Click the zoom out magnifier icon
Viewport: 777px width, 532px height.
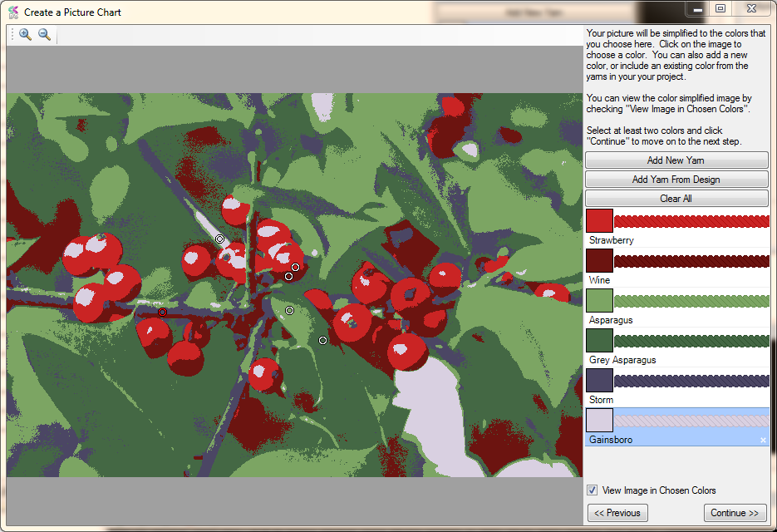click(x=44, y=35)
